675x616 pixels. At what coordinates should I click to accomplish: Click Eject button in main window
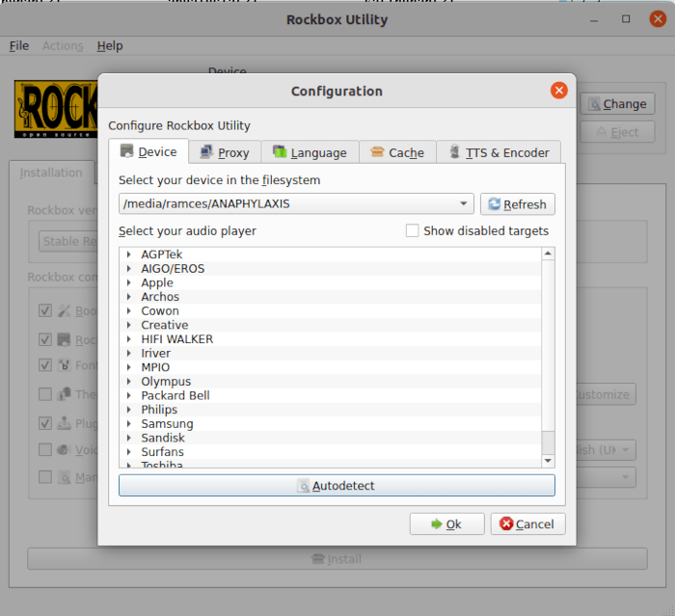pyautogui.click(x=617, y=132)
